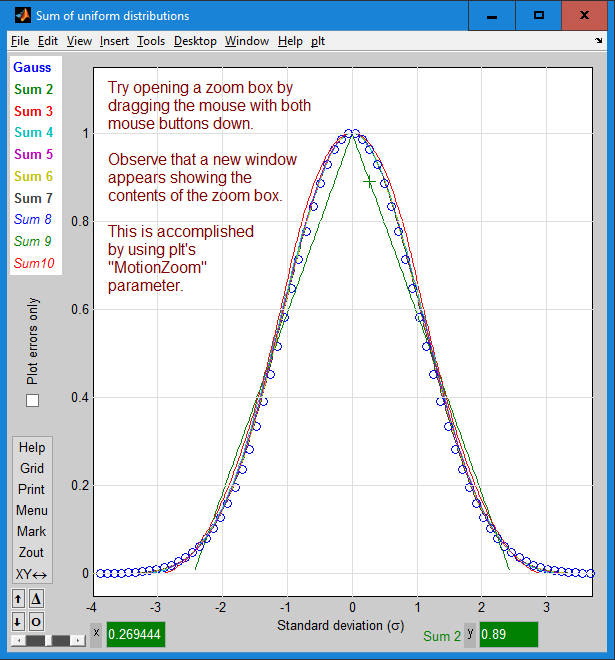Toggle the Plot errors only checkbox
615x660 pixels.
click(32, 400)
